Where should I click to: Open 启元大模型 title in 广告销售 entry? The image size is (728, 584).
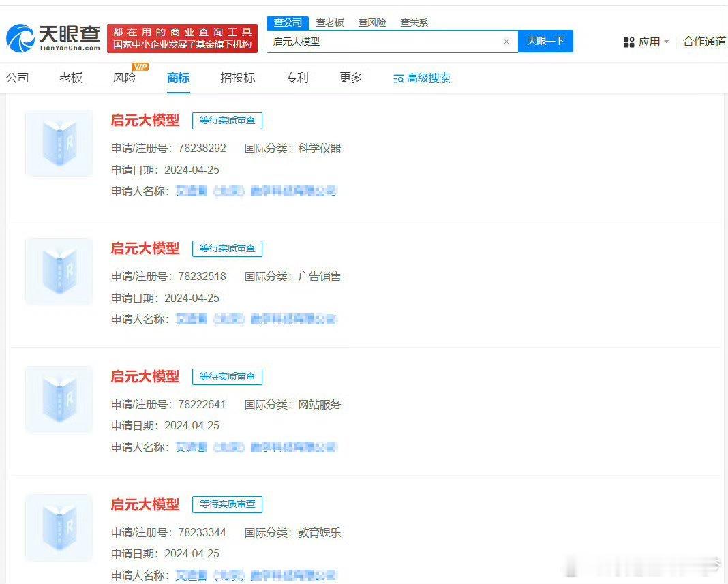click(x=145, y=249)
